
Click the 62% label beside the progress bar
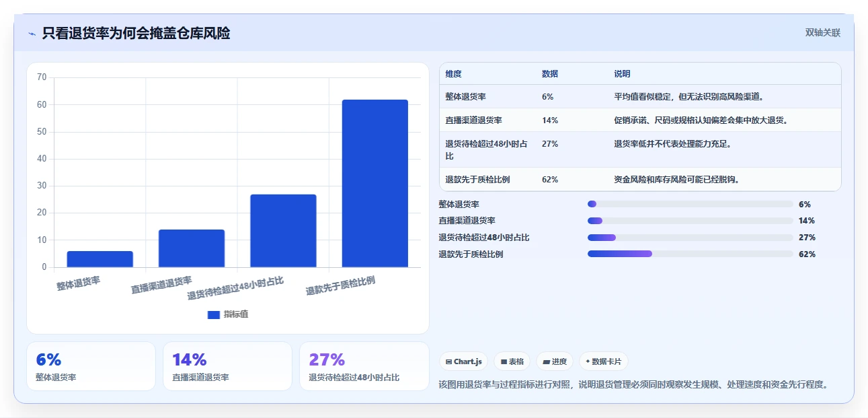coord(807,254)
